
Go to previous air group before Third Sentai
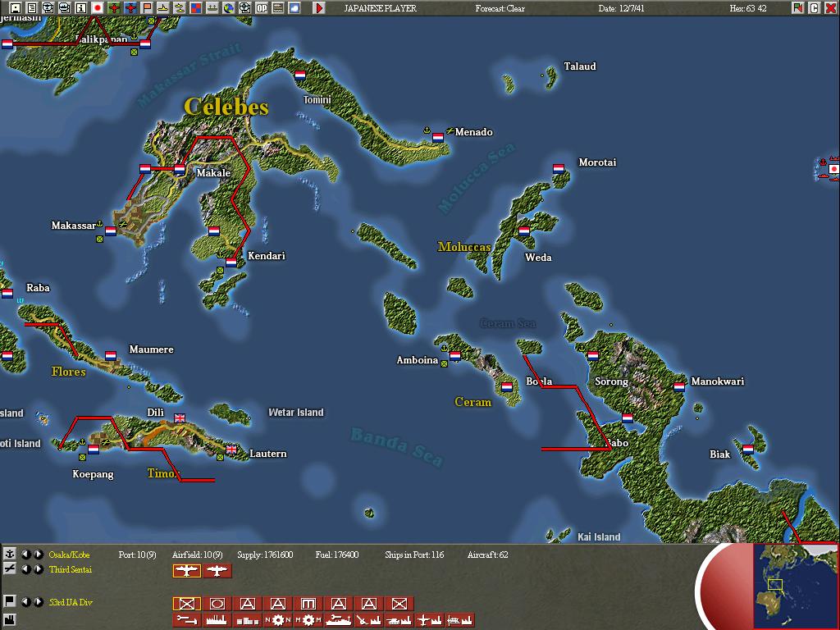pyautogui.click(x=25, y=569)
